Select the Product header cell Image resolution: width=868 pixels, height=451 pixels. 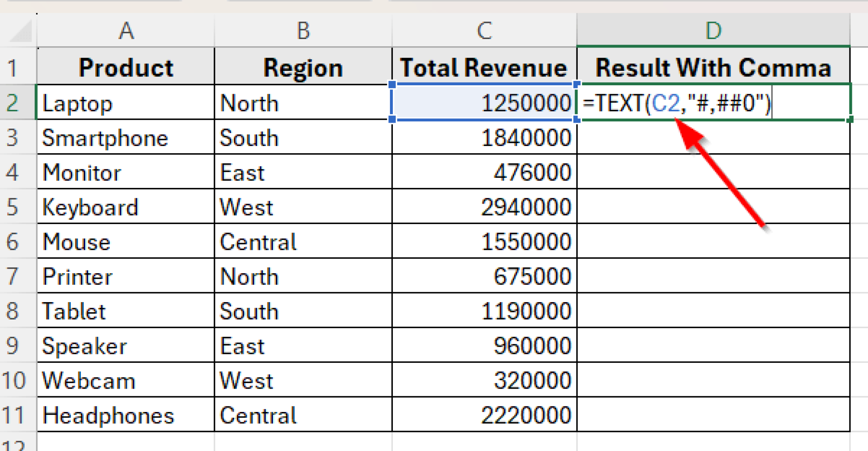[126, 67]
